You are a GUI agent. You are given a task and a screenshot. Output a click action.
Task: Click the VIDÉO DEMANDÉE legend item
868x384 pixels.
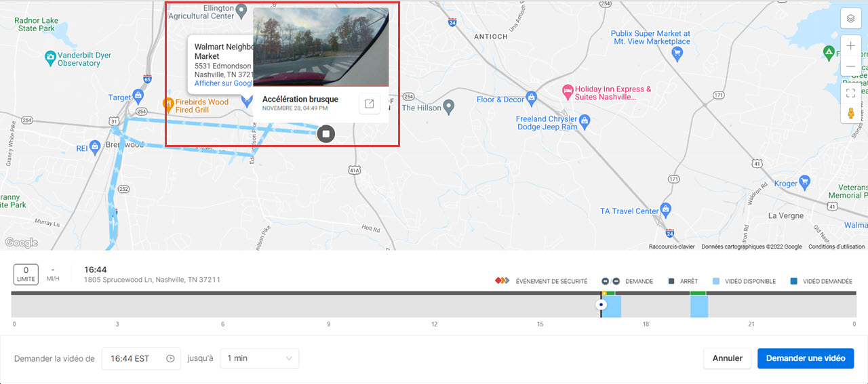coord(821,281)
